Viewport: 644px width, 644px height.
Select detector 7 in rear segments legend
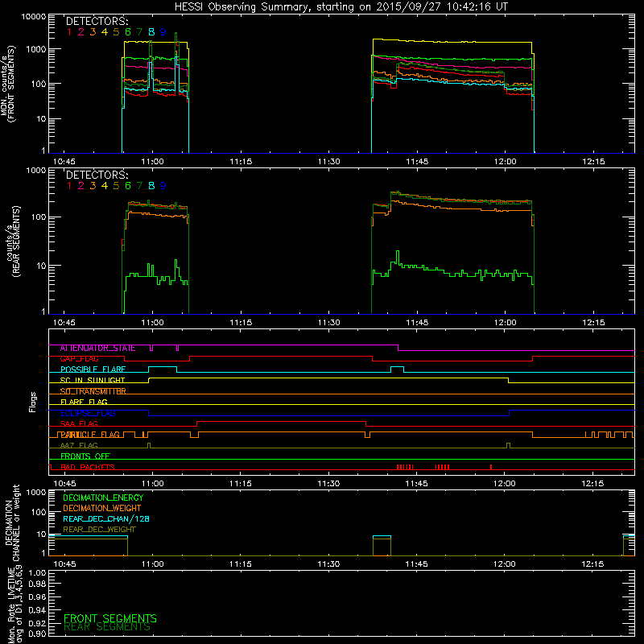point(139,186)
